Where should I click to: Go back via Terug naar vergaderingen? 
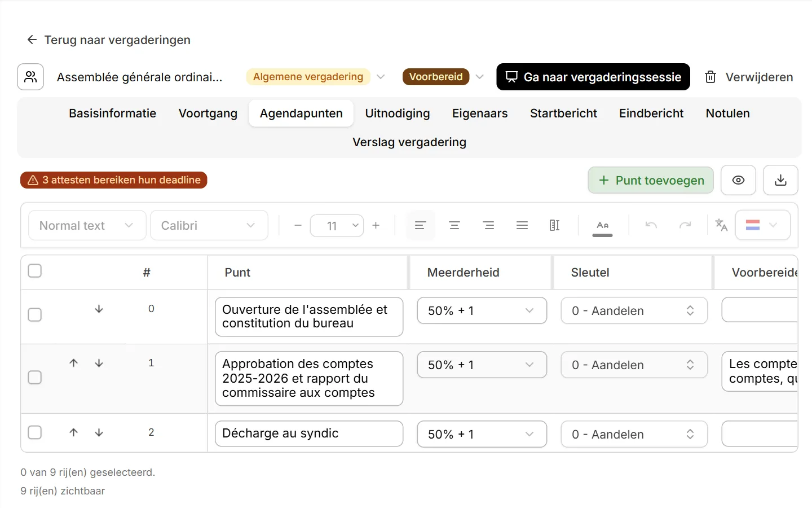point(109,40)
